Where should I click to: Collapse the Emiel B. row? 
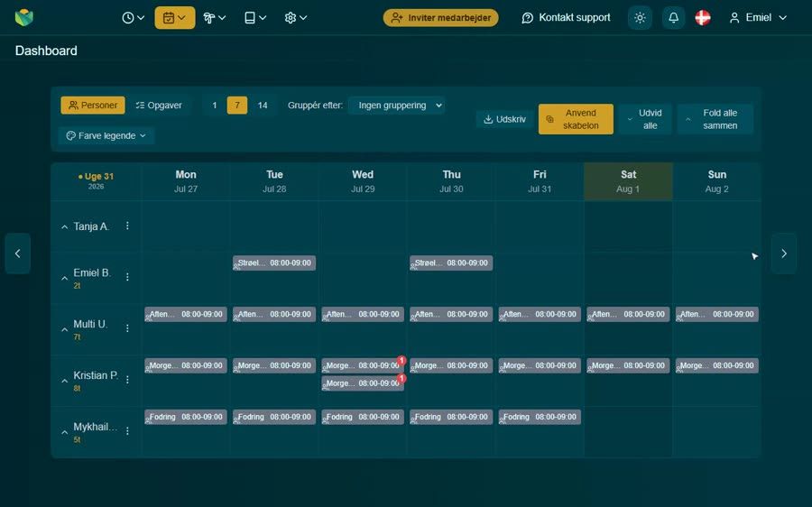click(64, 278)
